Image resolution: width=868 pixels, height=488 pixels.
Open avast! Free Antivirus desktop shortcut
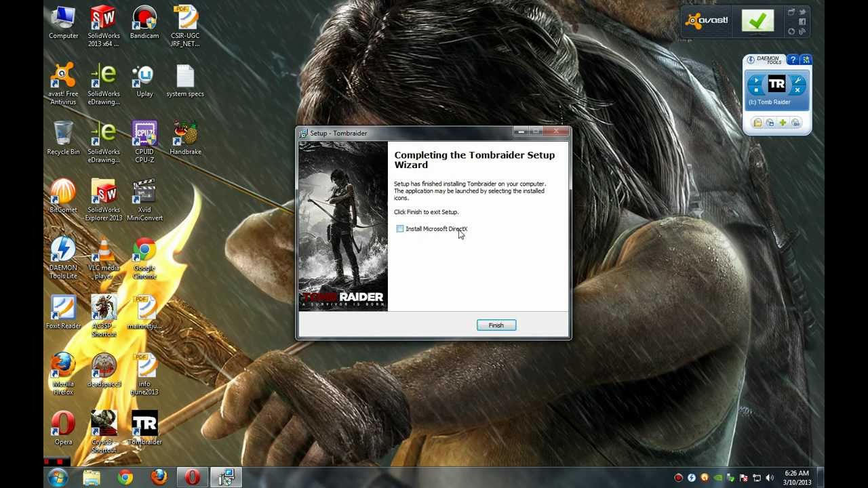tap(63, 85)
